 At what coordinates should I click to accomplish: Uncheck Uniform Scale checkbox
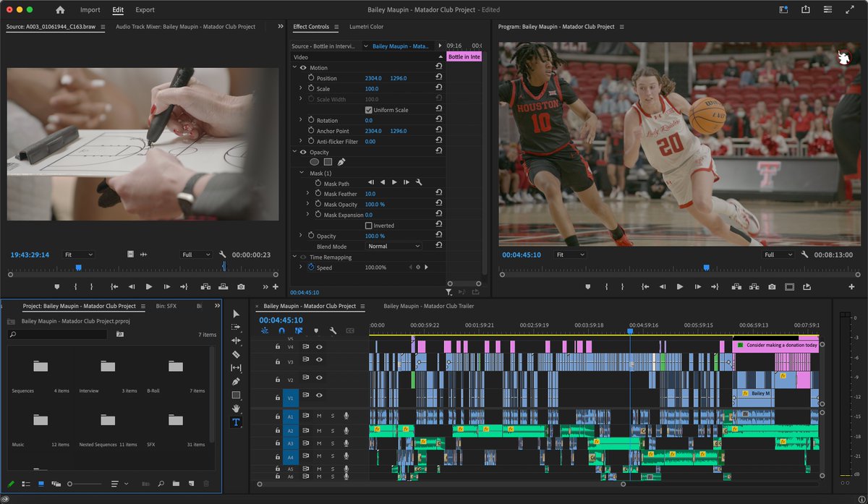pyautogui.click(x=368, y=110)
